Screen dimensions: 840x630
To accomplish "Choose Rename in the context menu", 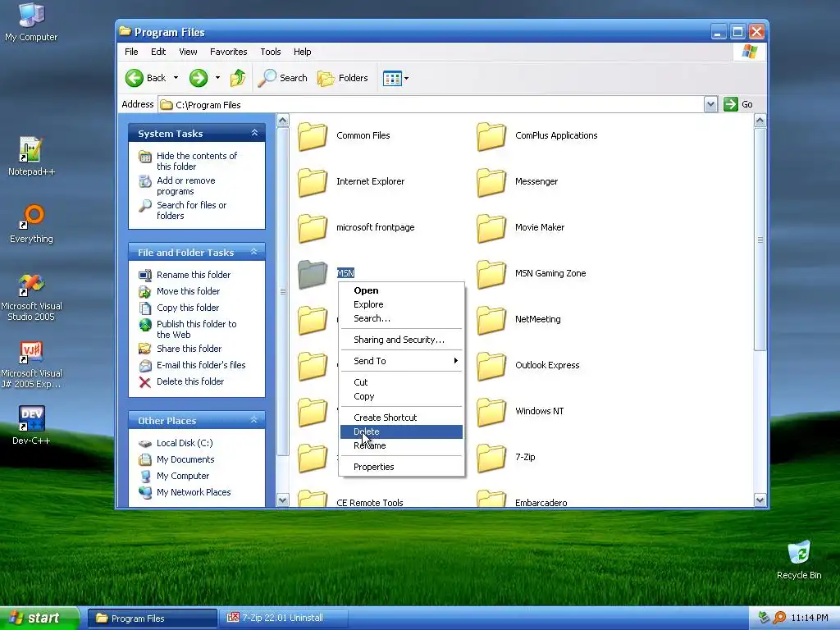I will pyautogui.click(x=401, y=445).
